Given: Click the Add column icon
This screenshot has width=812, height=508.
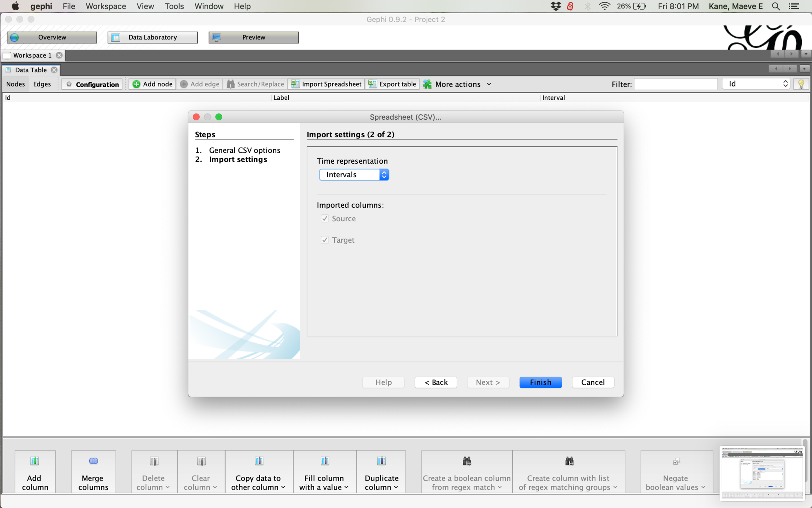Looking at the screenshot, I should (35, 461).
